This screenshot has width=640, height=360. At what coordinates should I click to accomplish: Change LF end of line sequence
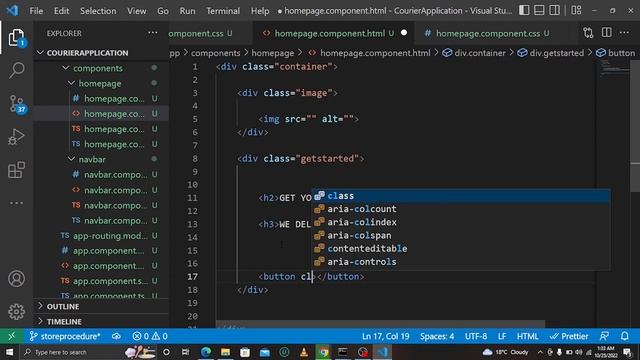(502, 336)
